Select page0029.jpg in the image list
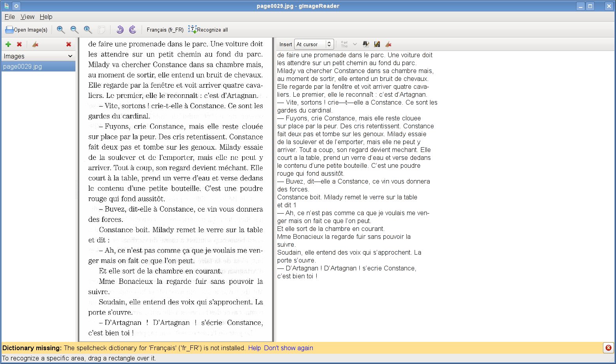 (38, 66)
